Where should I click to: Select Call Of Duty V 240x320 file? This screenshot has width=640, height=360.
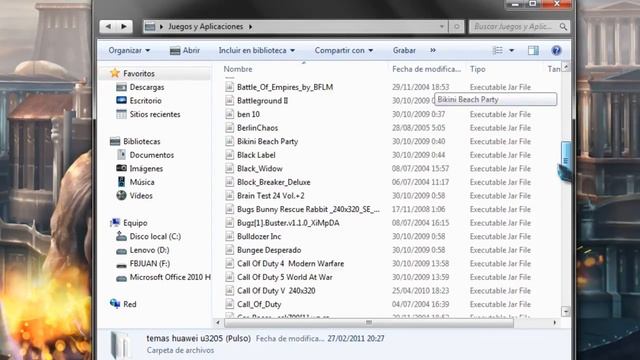(276, 291)
